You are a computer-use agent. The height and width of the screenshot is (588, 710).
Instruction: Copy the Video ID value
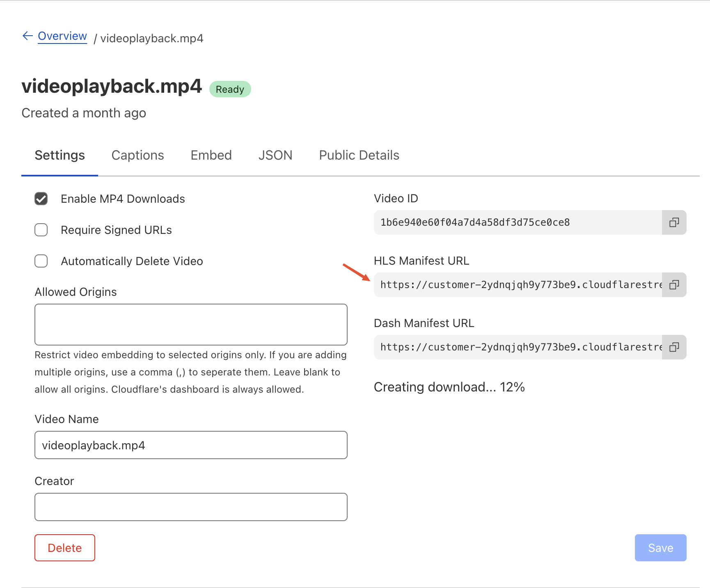click(x=674, y=222)
